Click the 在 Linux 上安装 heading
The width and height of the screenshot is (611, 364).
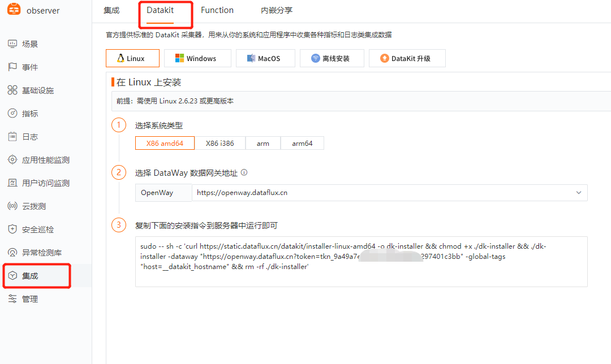148,82
